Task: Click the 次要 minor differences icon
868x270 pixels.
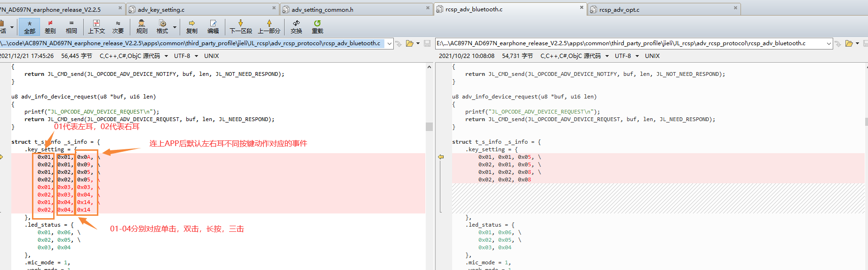Action: pyautogui.click(x=118, y=27)
